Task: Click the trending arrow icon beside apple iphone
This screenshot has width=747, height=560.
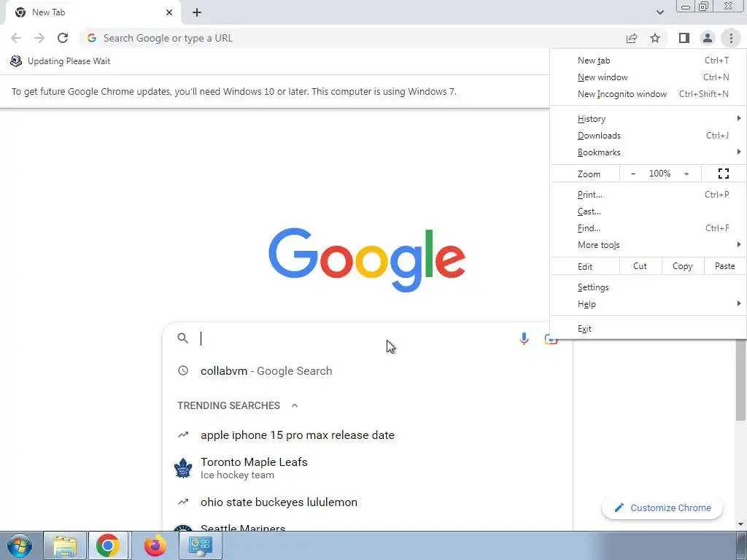Action: (x=183, y=435)
